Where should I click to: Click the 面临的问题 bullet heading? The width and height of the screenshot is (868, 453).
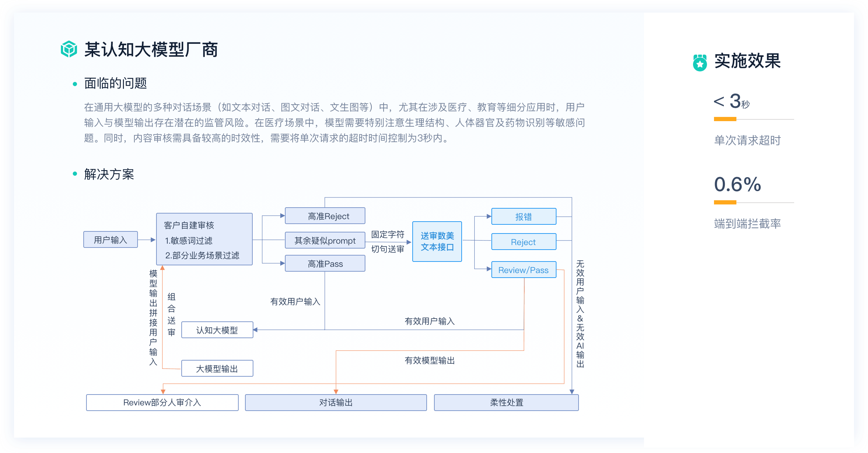point(115,83)
